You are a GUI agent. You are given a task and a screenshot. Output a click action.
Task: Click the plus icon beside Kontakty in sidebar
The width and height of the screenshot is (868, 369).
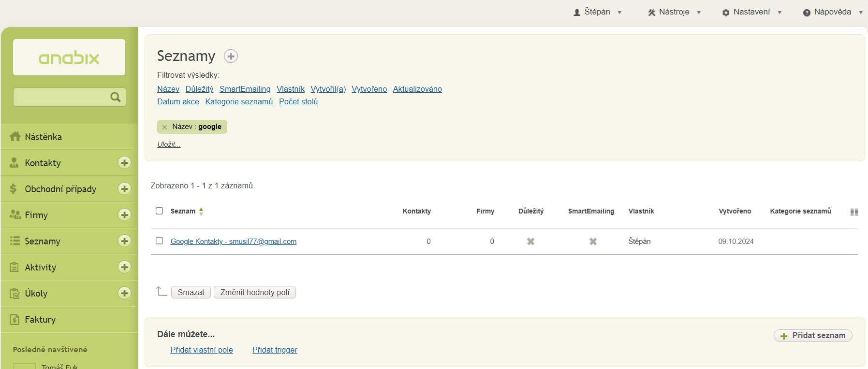click(x=124, y=163)
